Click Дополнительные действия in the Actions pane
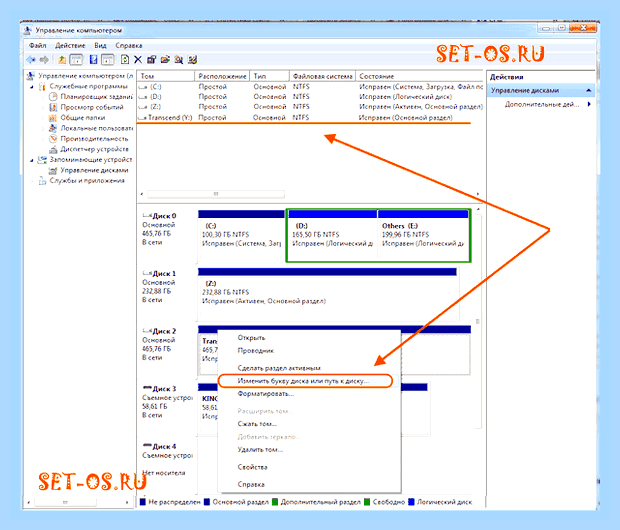 [x=541, y=104]
